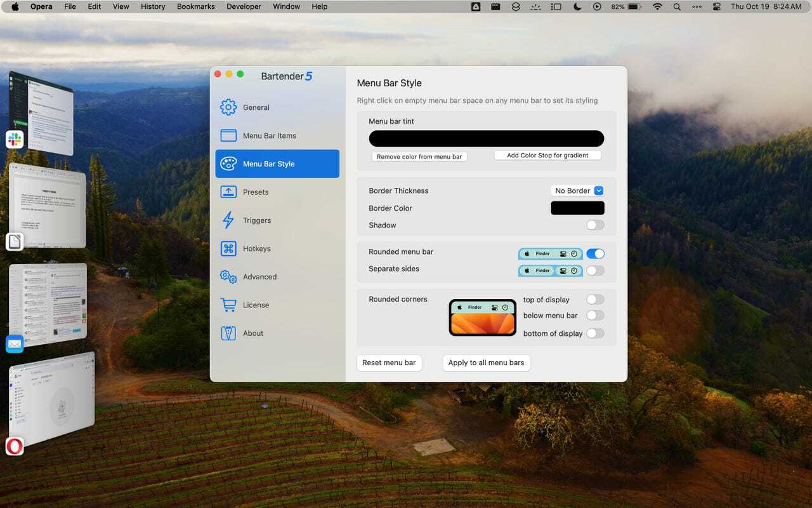Select the Slack window thumbnail in Stage Manager

tap(43, 113)
